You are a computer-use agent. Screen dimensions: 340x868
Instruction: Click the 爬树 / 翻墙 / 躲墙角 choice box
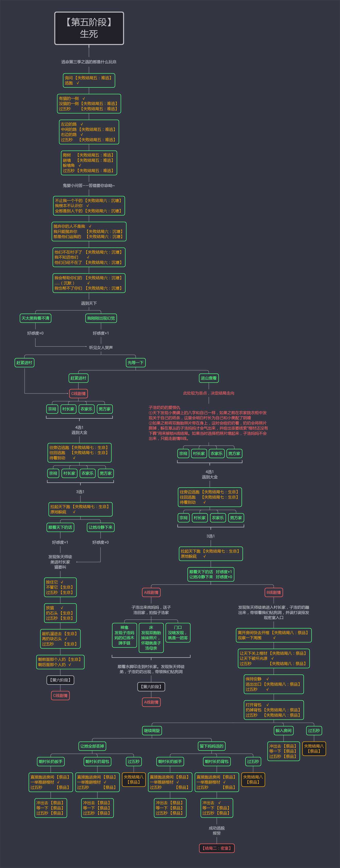click(x=89, y=163)
